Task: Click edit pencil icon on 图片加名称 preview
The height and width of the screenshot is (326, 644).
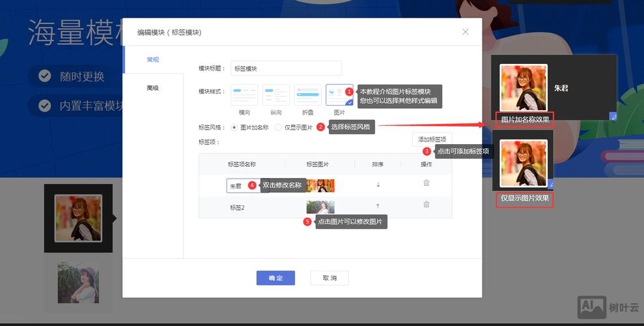Action: [x=613, y=117]
